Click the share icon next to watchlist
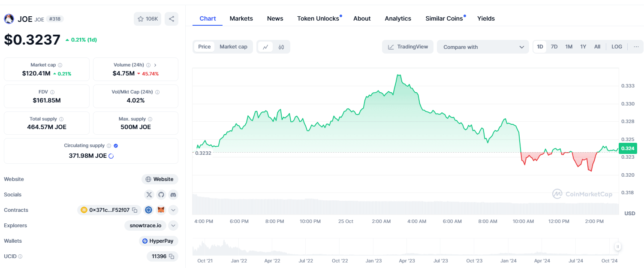This screenshot has height=268, width=644. 172,19
